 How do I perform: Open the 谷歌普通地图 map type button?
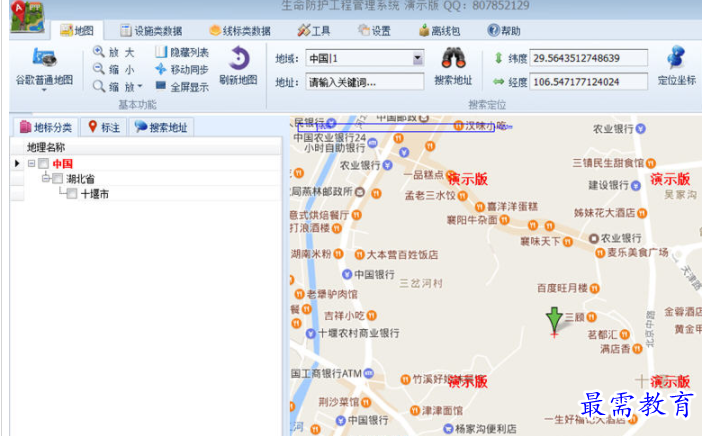44,67
